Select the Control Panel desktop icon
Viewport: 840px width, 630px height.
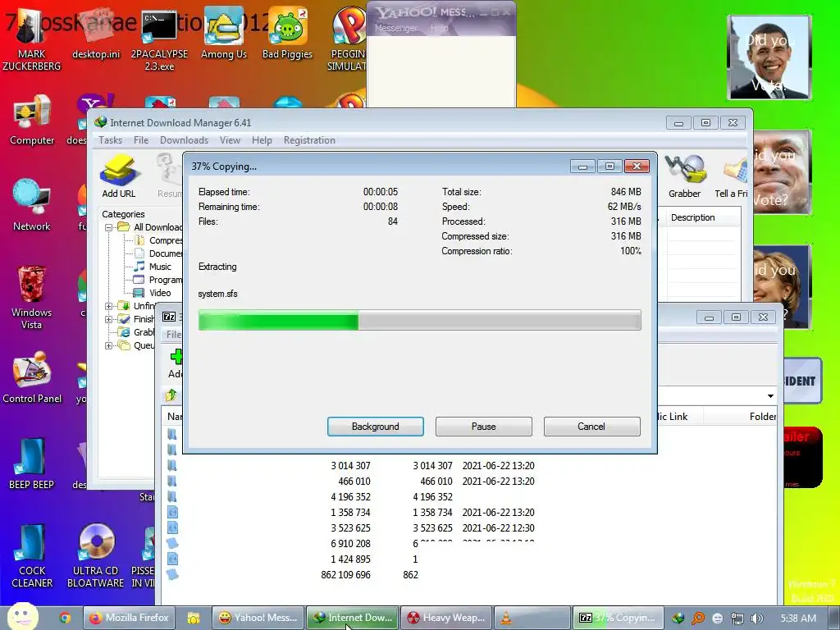pyautogui.click(x=32, y=378)
